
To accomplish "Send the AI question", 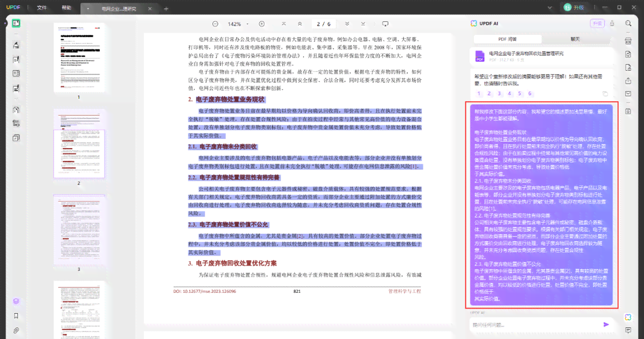I will (606, 325).
